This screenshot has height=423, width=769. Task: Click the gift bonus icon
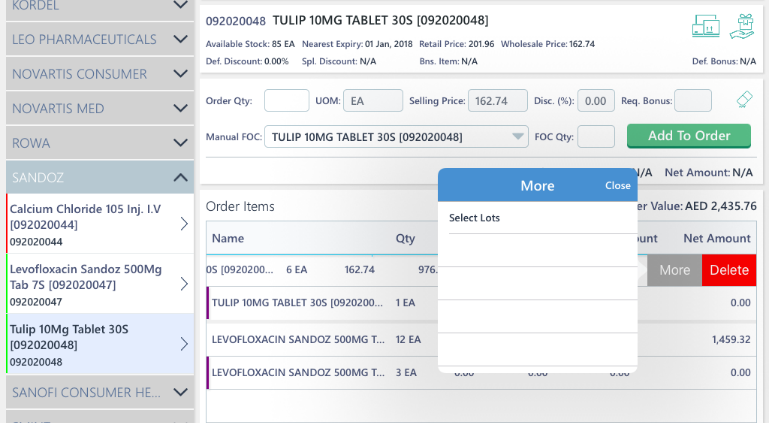pos(741,28)
